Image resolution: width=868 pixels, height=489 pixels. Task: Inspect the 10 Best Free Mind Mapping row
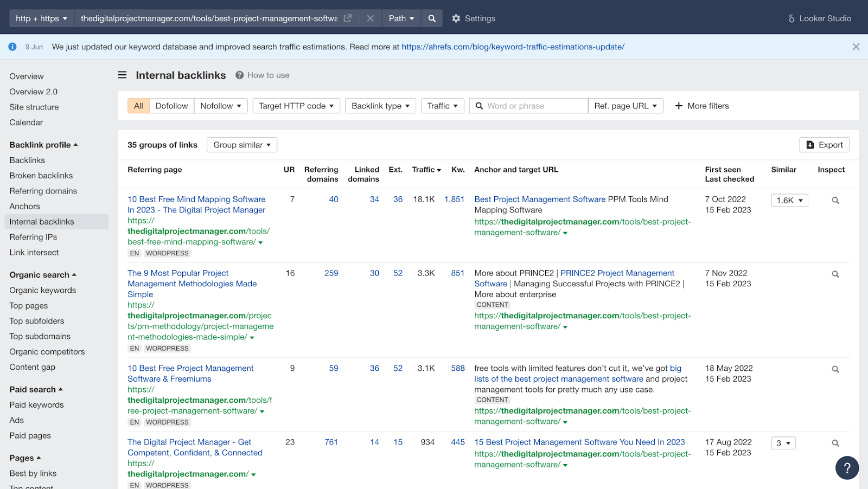pyautogui.click(x=835, y=201)
